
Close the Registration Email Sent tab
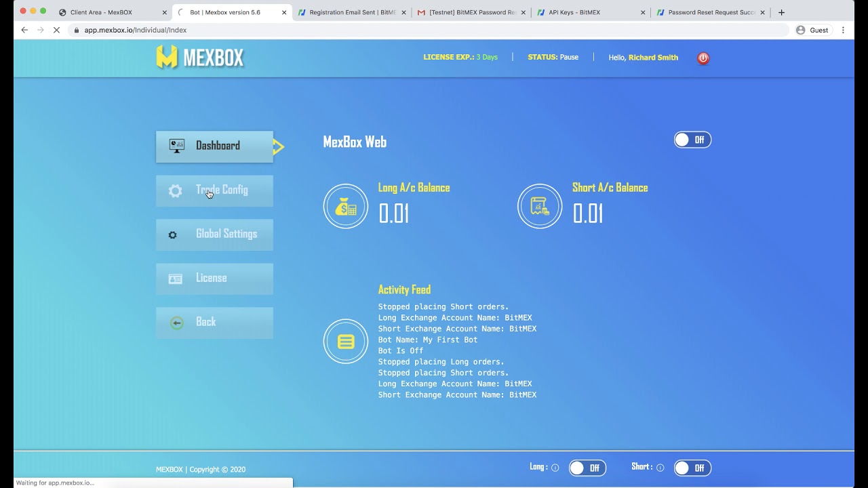click(x=403, y=12)
